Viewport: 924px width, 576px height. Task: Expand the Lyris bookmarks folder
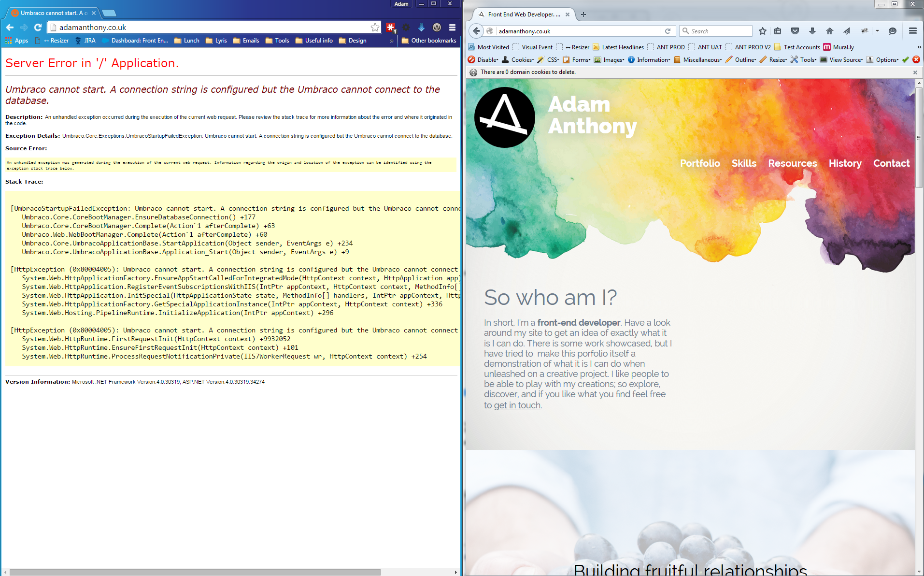tap(216, 41)
